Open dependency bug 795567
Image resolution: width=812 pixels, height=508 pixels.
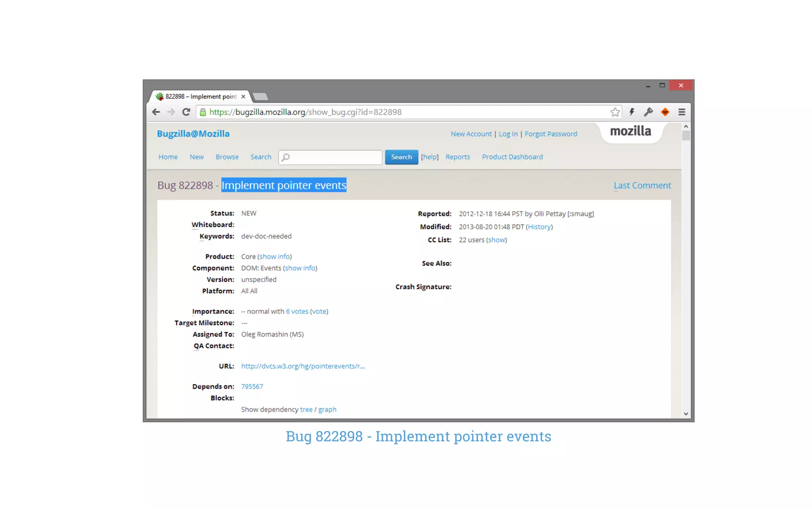pos(252,386)
